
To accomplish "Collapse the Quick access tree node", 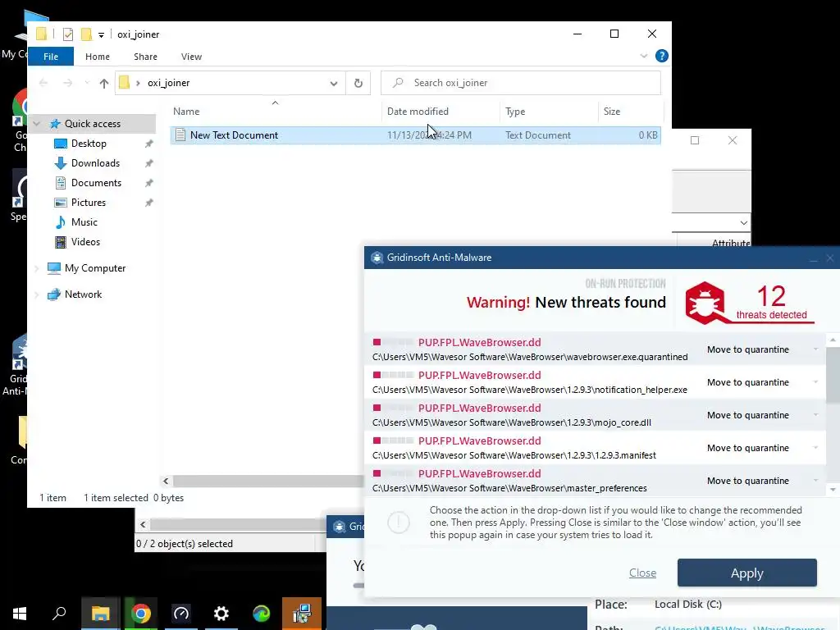I will tap(36, 124).
